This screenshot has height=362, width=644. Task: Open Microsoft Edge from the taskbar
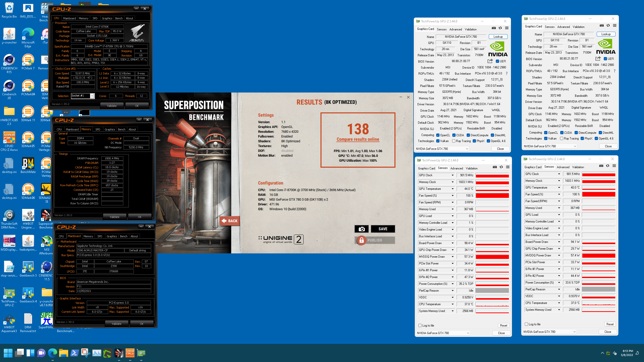pyautogui.click(x=53, y=353)
